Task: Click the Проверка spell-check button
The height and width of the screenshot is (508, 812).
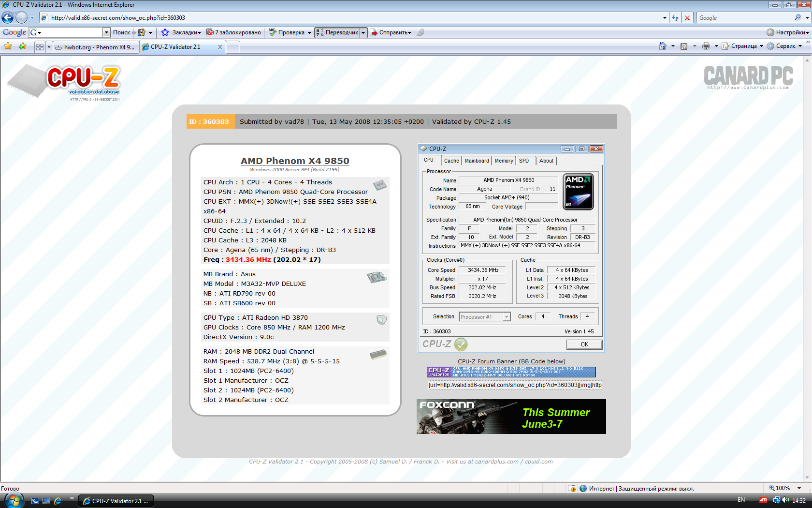Action: [287, 32]
